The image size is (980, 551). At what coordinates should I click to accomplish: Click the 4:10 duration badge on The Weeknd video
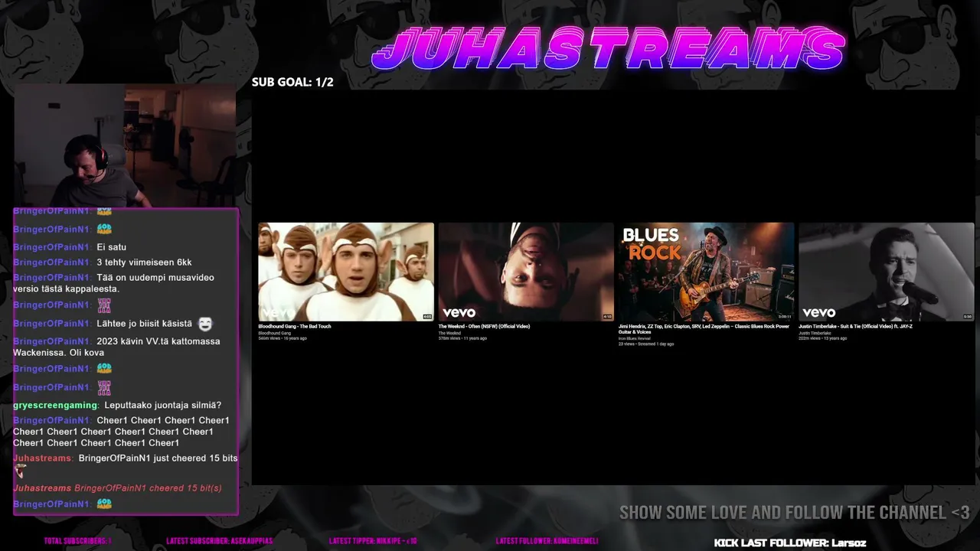click(x=607, y=316)
